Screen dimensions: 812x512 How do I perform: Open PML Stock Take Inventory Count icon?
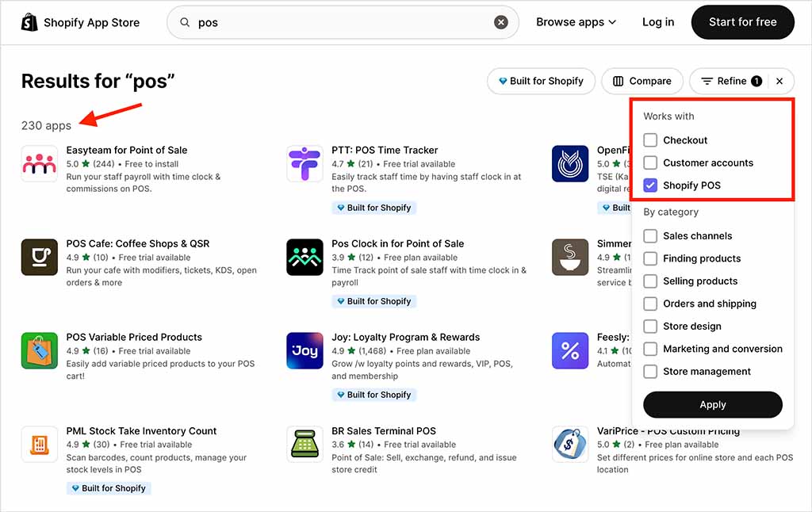(x=39, y=445)
